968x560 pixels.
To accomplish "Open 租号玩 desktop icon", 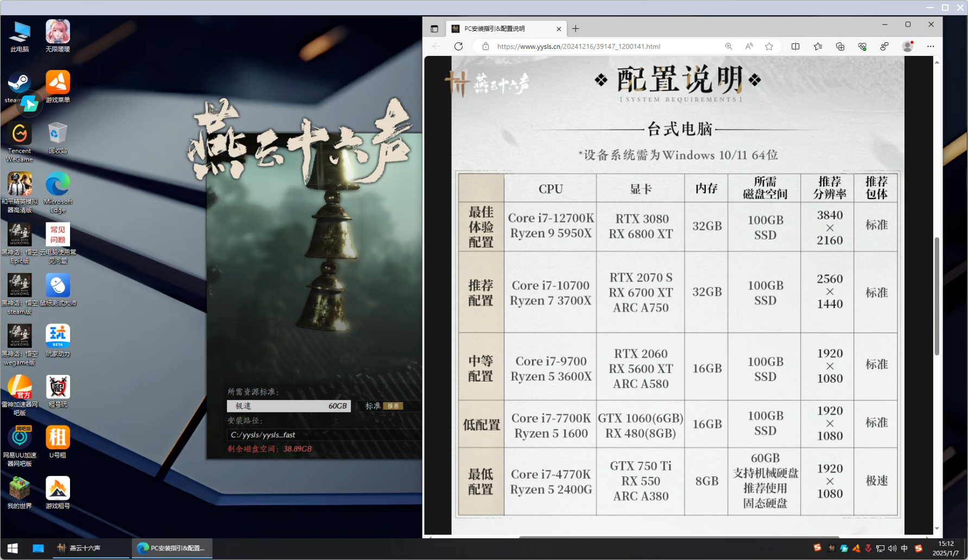I will (x=58, y=392).
